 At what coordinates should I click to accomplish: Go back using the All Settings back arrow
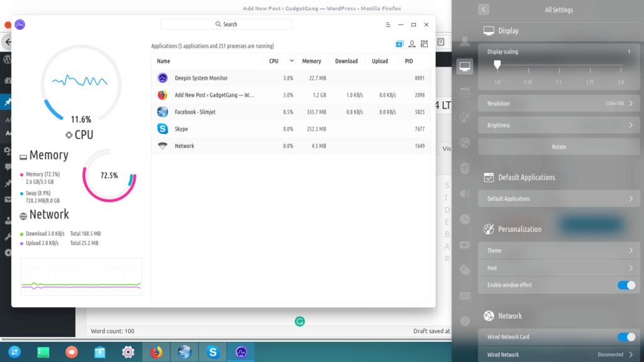[x=484, y=9]
